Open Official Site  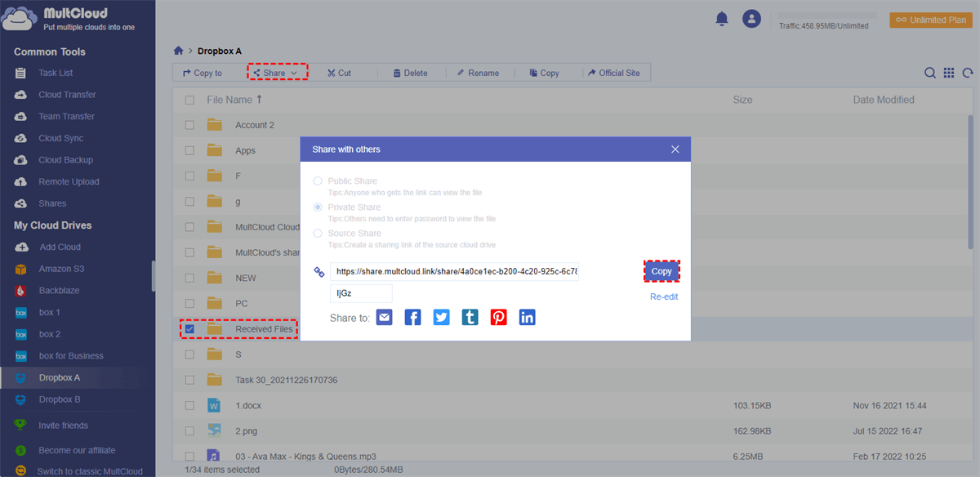point(614,73)
